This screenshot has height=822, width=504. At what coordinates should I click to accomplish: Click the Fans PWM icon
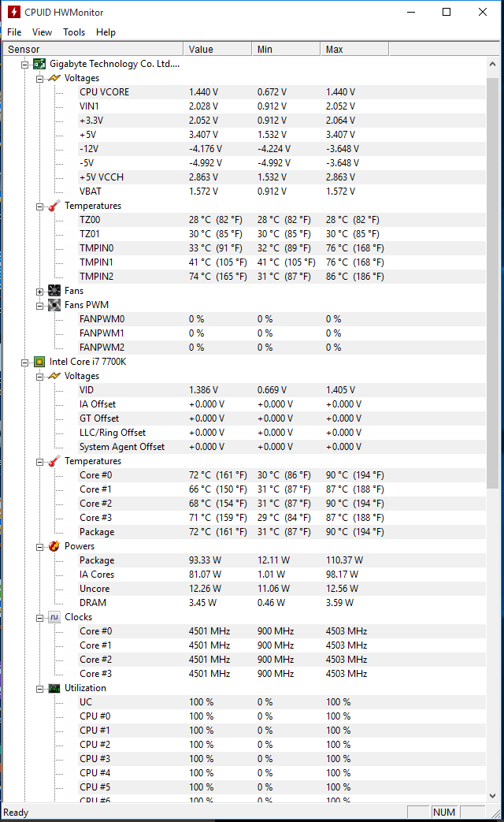coord(54,305)
